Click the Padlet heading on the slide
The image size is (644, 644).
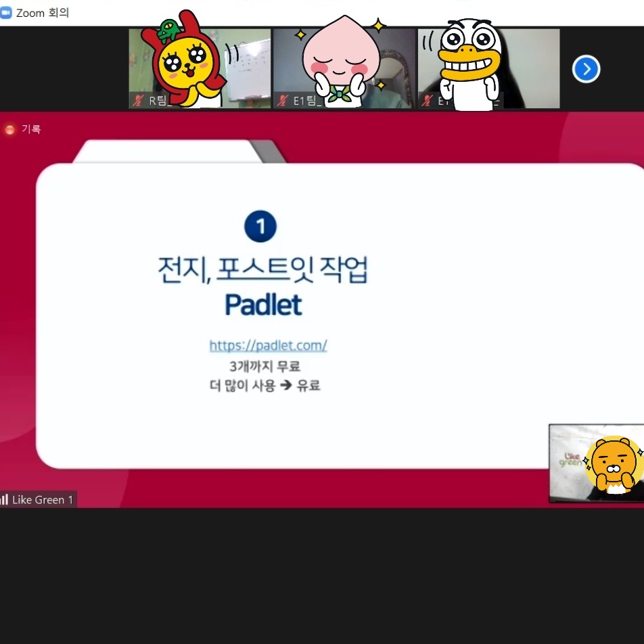tap(263, 304)
